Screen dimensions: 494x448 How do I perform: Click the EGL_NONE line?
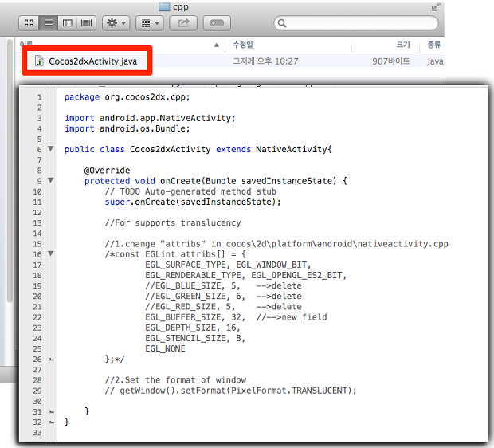click(x=166, y=348)
